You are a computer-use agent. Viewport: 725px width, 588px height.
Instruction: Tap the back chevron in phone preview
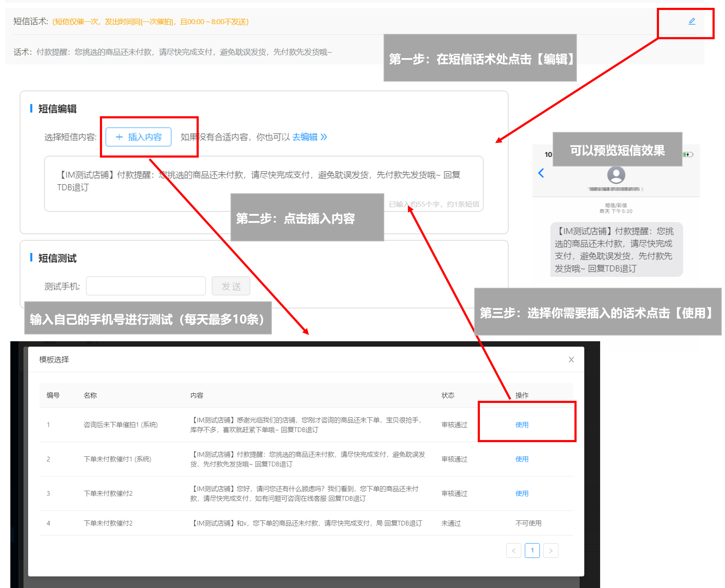(x=541, y=173)
